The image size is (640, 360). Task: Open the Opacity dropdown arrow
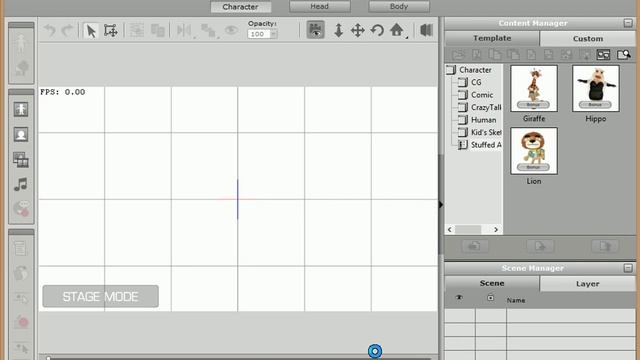274,34
